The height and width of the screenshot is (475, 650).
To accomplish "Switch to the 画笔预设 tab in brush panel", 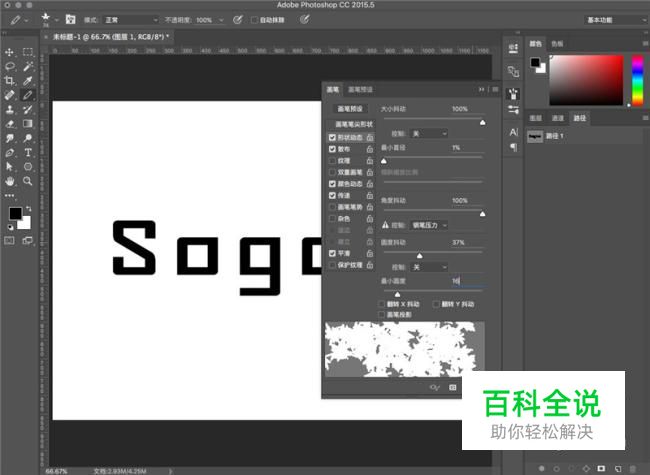I will coord(360,90).
